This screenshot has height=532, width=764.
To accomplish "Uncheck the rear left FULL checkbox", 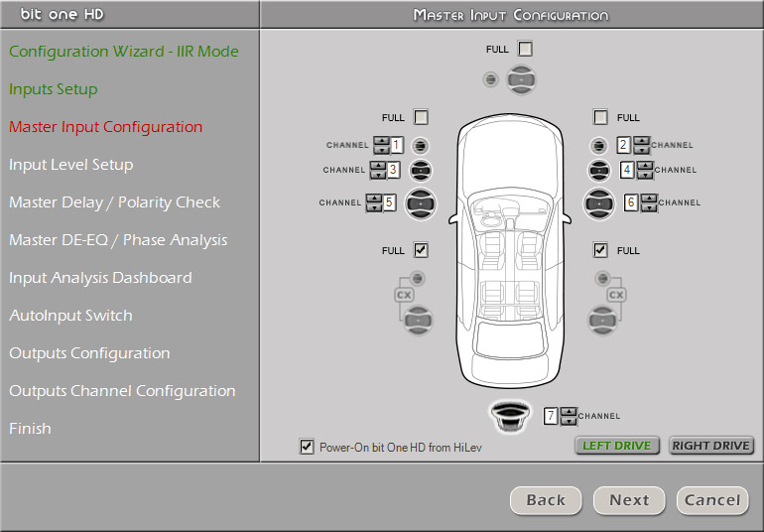I will (x=421, y=250).
